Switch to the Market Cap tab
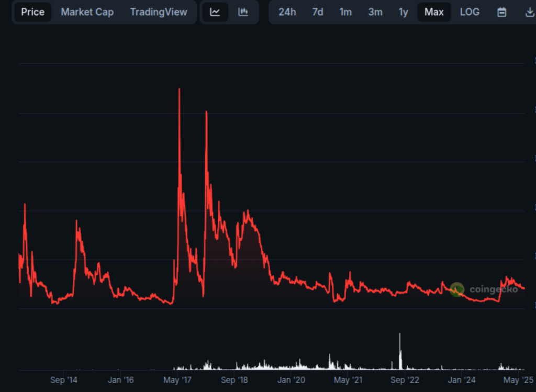This screenshot has width=536, height=392. coord(87,12)
